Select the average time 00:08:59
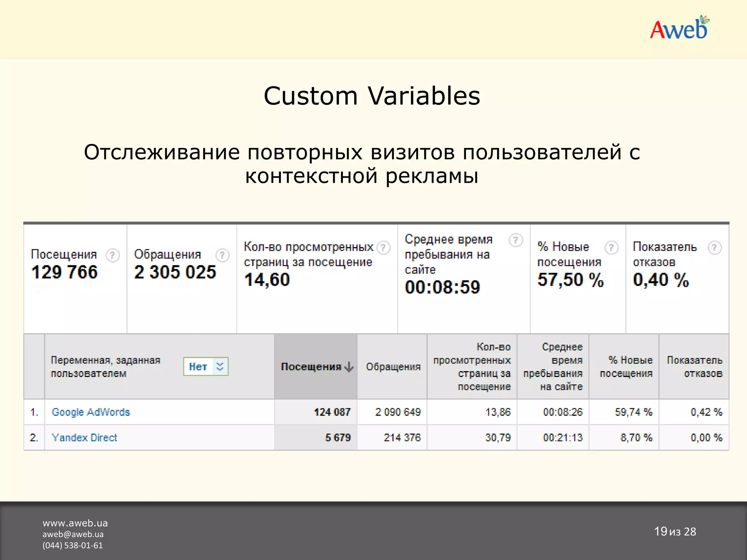Viewport: 747px width, 560px height. 442,287
